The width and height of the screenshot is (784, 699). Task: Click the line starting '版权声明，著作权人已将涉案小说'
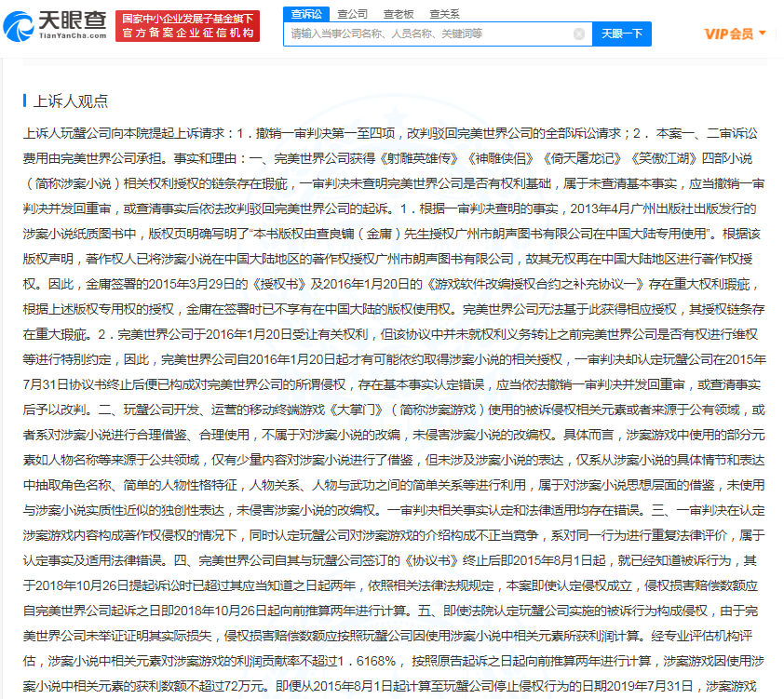click(387, 259)
